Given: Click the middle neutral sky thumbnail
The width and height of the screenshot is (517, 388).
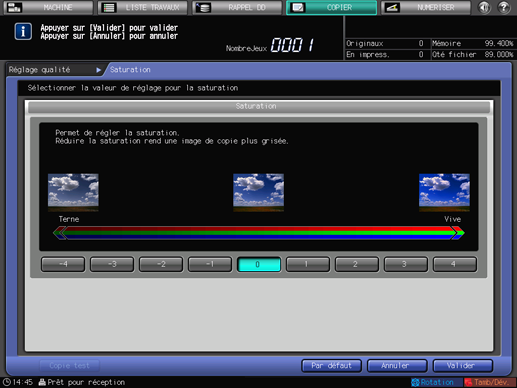Looking at the screenshot, I should (x=259, y=192).
